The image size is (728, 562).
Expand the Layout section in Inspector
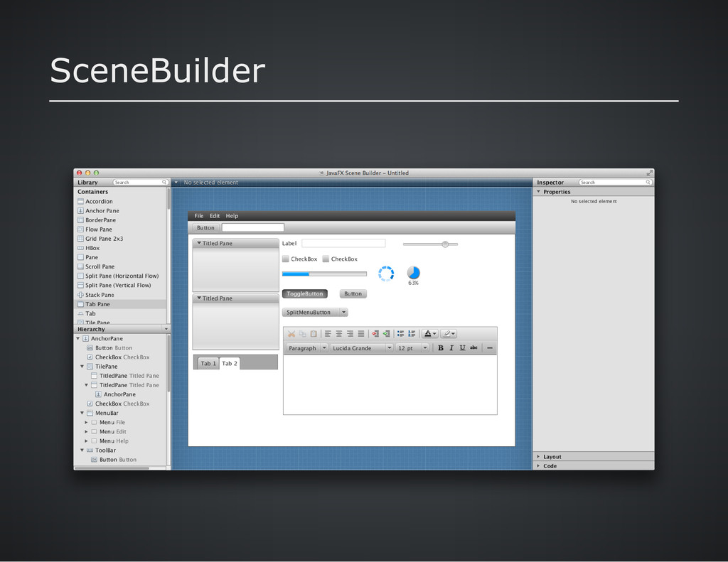coord(539,457)
